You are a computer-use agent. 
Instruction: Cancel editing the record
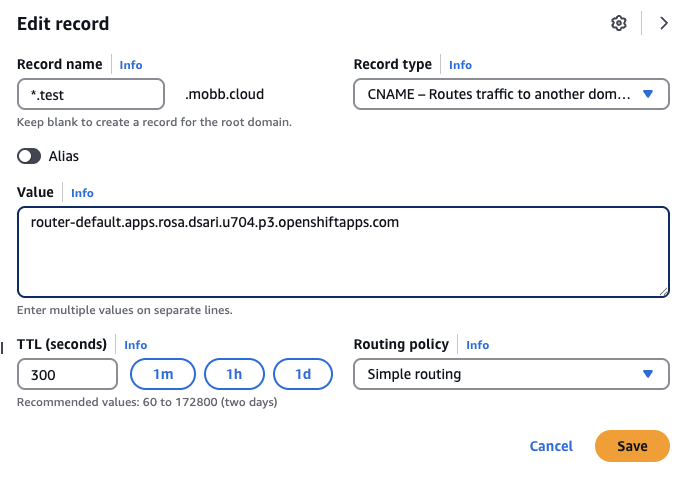[x=551, y=446]
